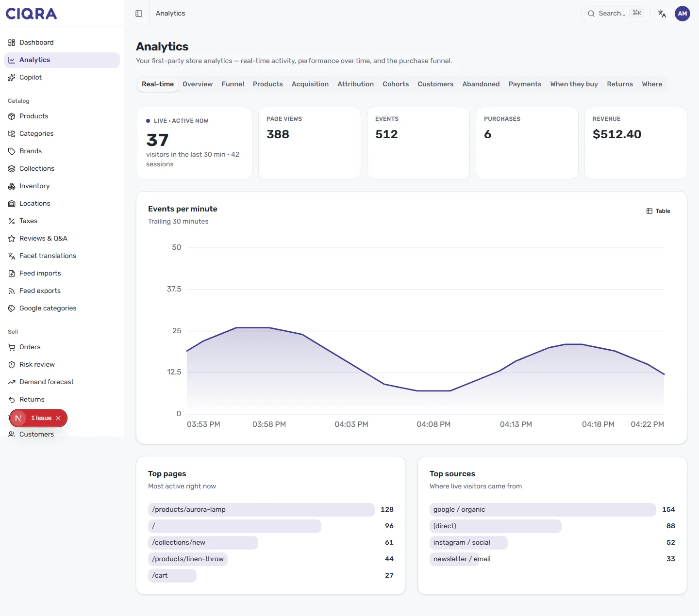Screen dimensions: 699x616
Task: Open Demand forecast page
Action: (x=62, y=382)
